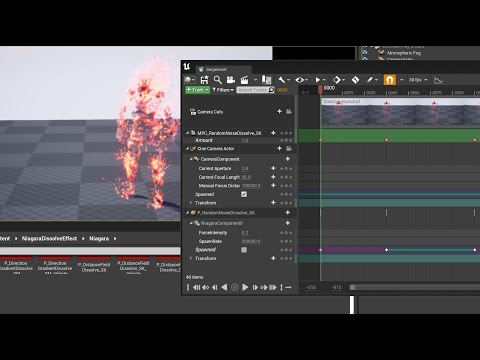Click the Save sequence icon

coord(204,80)
